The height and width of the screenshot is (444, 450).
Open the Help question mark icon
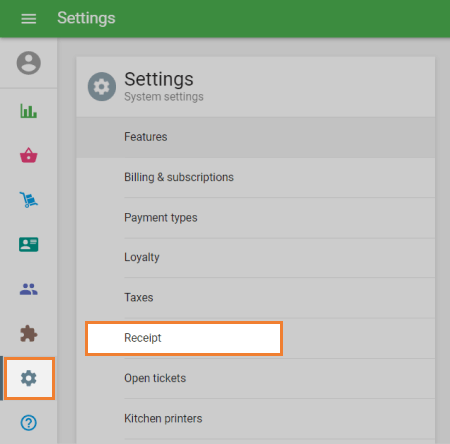click(x=29, y=423)
